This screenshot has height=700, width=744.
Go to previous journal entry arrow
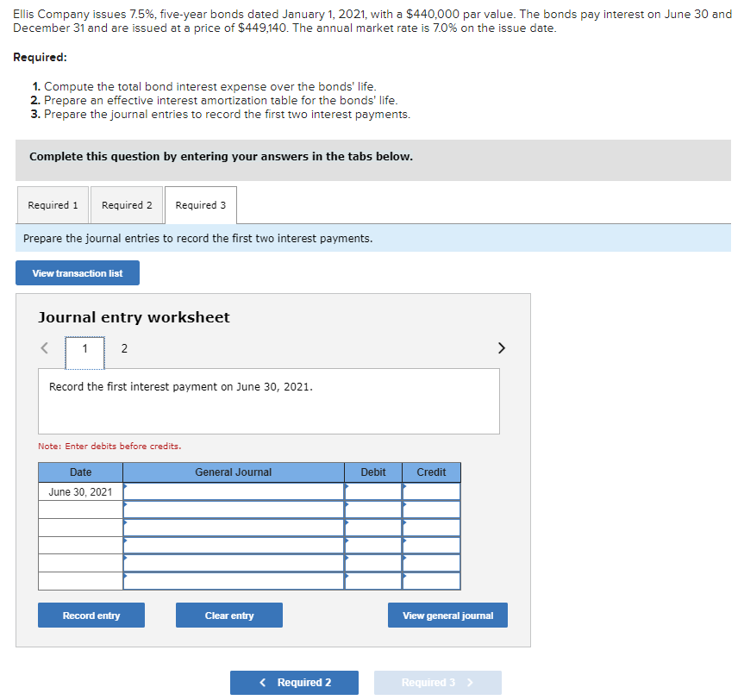(x=45, y=348)
